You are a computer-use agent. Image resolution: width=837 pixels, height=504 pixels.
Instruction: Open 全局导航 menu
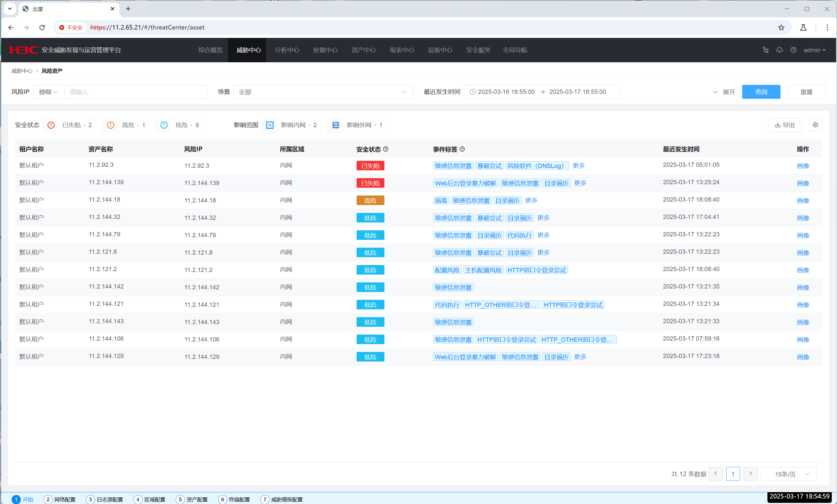(515, 50)
